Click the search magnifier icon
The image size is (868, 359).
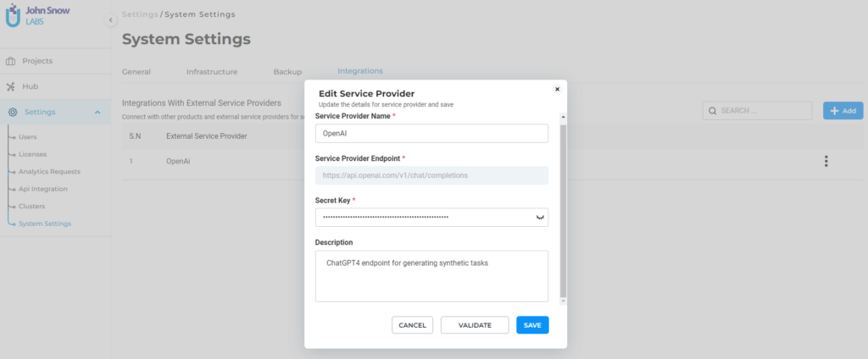pos(713,111)
